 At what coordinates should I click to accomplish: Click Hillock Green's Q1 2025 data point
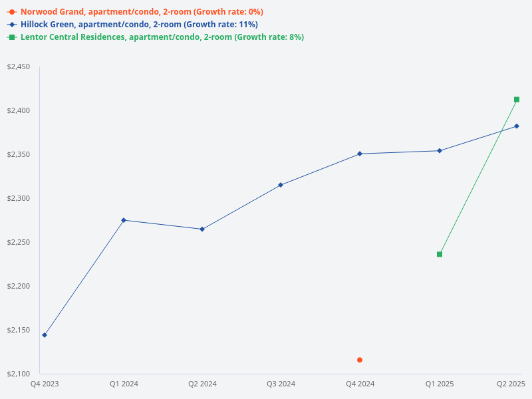coord(440,151)
